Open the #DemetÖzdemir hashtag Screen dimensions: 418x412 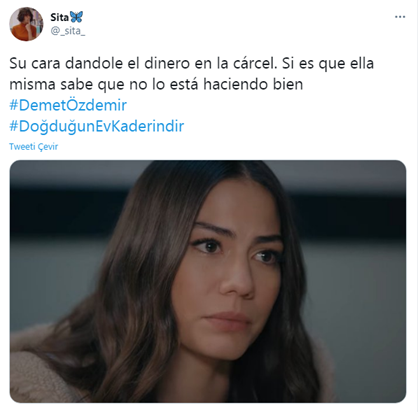[68, 105]
